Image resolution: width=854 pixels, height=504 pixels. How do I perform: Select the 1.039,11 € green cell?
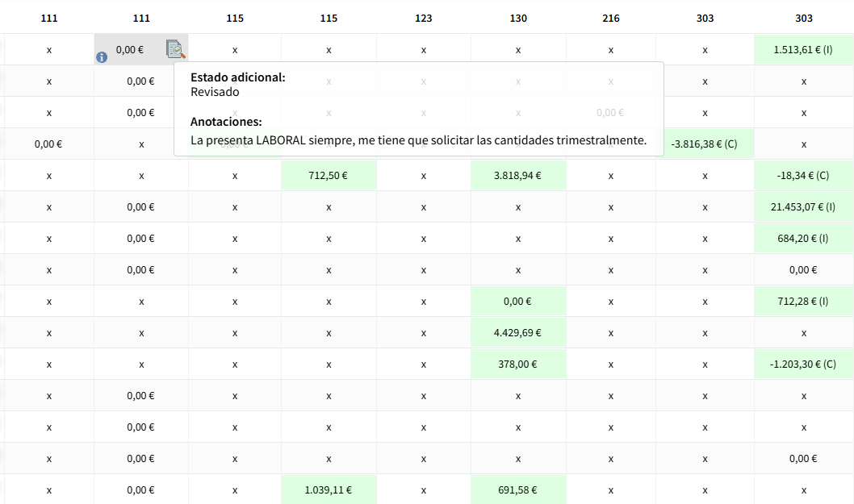click(329, 489)
